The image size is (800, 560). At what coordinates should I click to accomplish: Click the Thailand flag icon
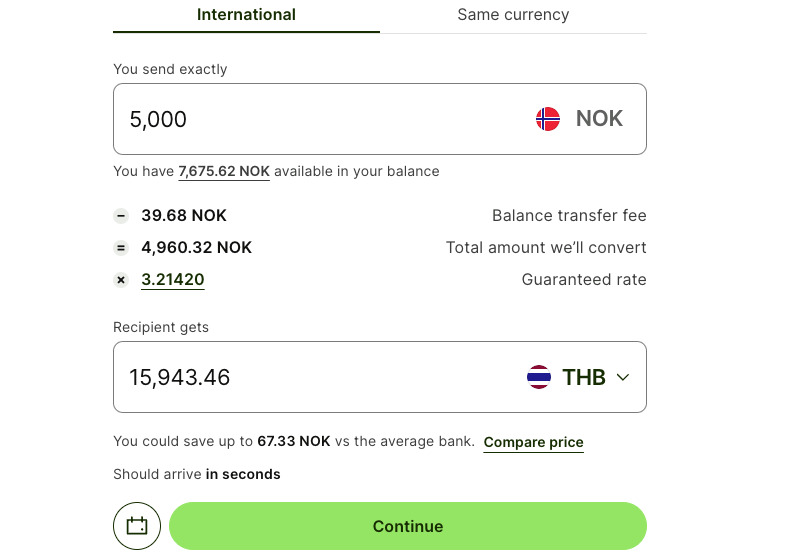point(539,377)
